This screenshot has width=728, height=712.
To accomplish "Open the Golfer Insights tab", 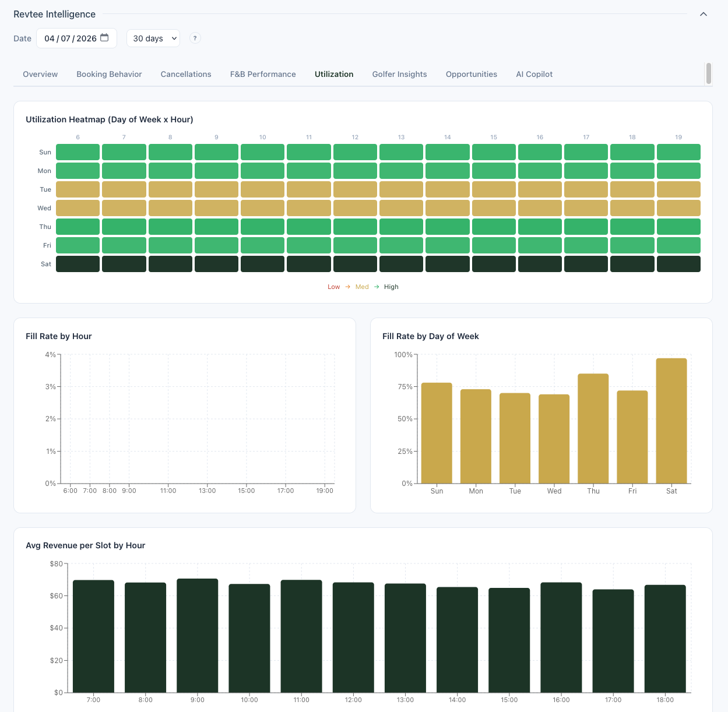I will [x=399, y=74].
